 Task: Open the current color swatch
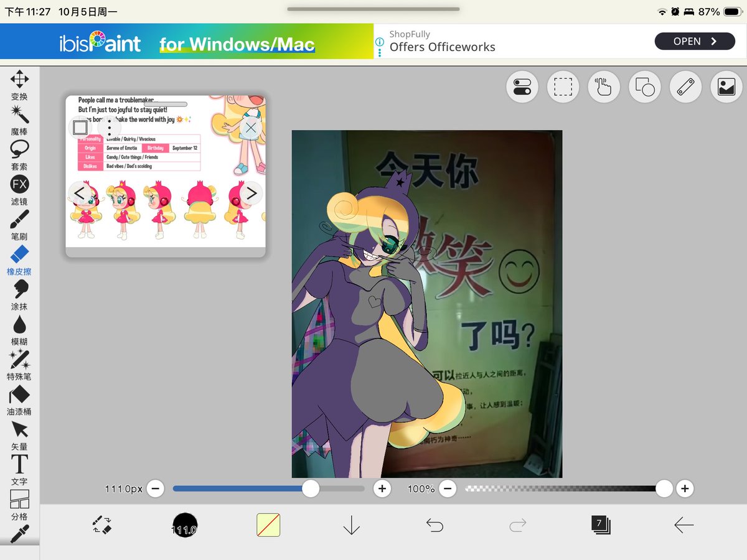point(268,525)
